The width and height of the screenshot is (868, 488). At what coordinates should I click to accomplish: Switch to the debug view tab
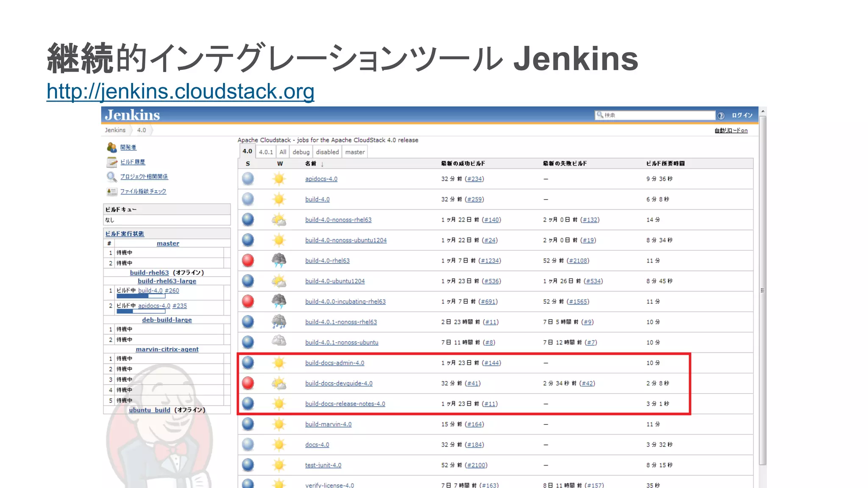coord(301,152)
